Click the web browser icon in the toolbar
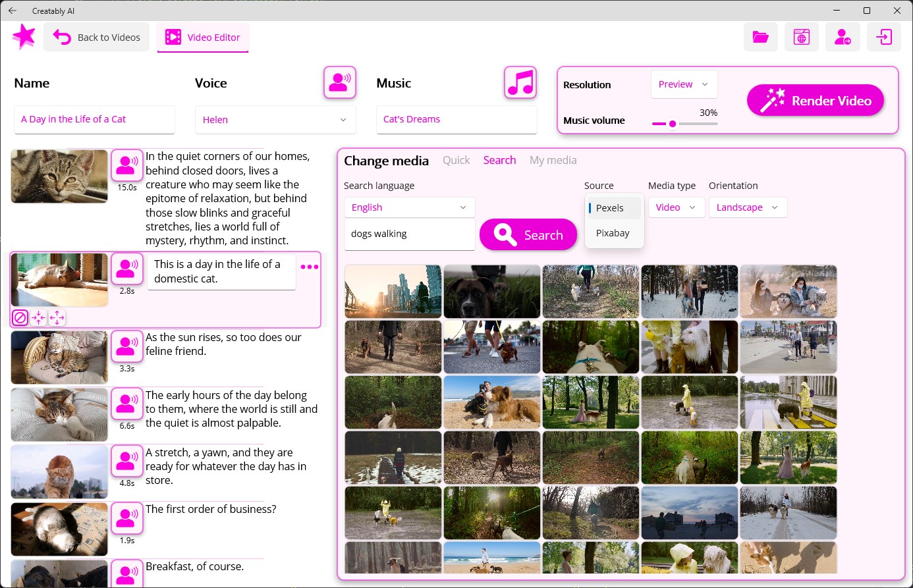This screenshot has height=588, width=913. (801, 37)
